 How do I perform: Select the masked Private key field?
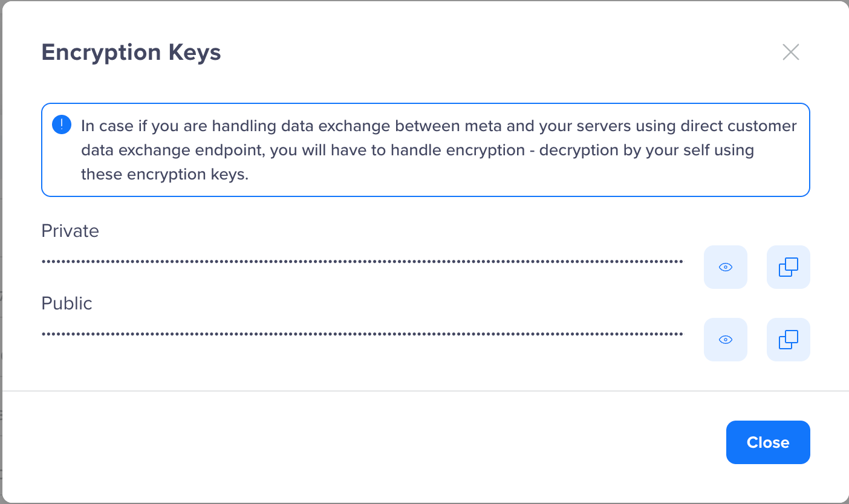[x=362, y=260]
